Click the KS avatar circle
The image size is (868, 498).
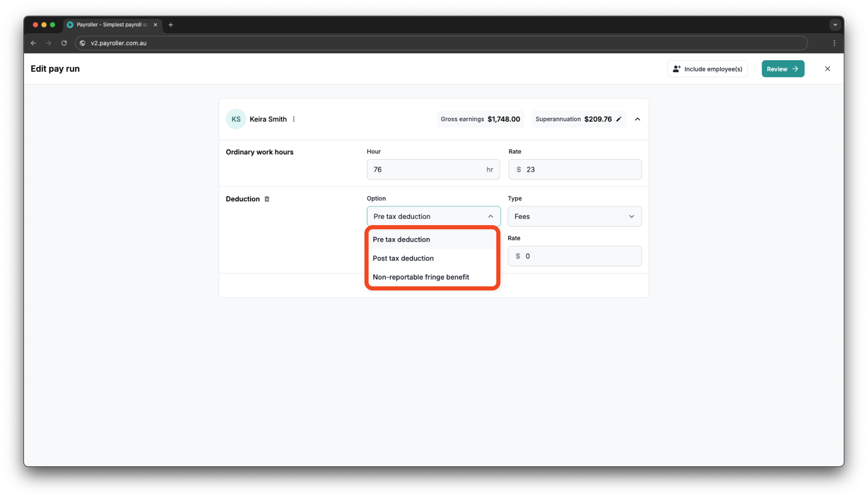tap(236, 119)
